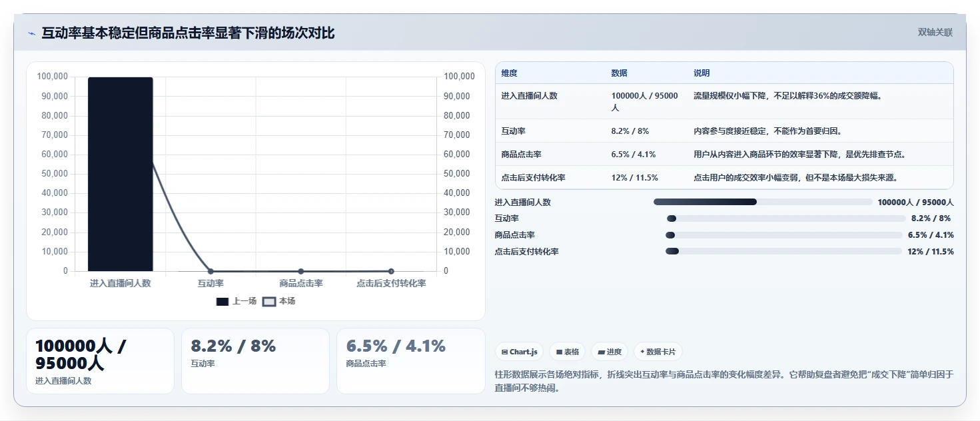Click the 6.5% / 4.1% cell in the table
Viewport: 980px width, 421px height.
click(x=633, y=155)
